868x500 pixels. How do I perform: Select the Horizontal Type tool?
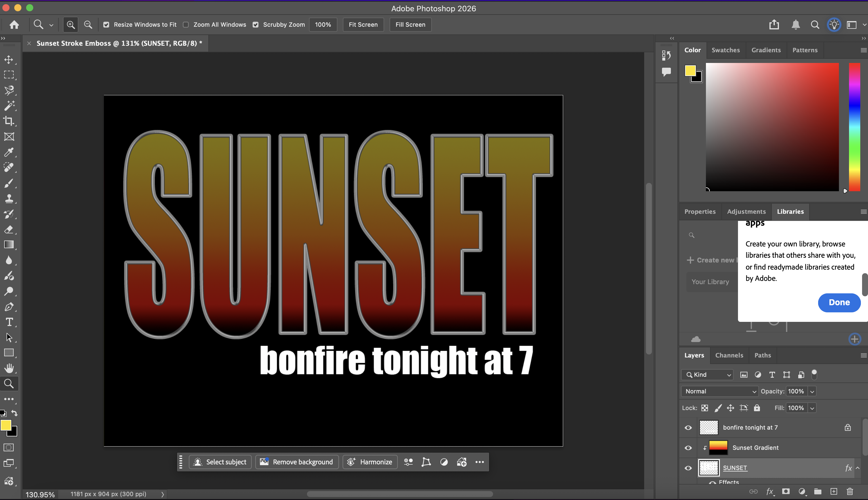(x=9, y=322)
